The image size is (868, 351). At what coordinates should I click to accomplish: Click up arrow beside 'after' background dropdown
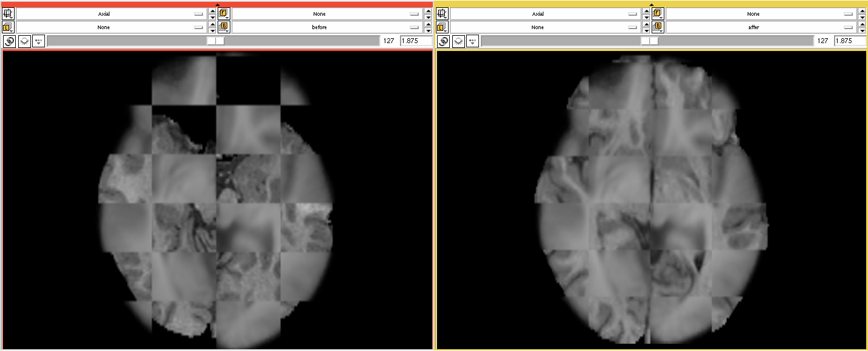point(862,24)
